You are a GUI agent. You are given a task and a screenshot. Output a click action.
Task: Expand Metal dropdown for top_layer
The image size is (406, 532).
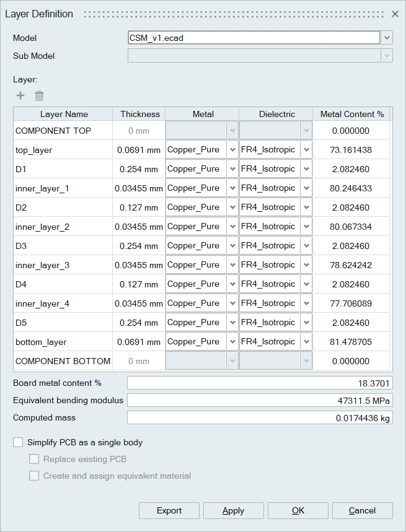(232, 150)
